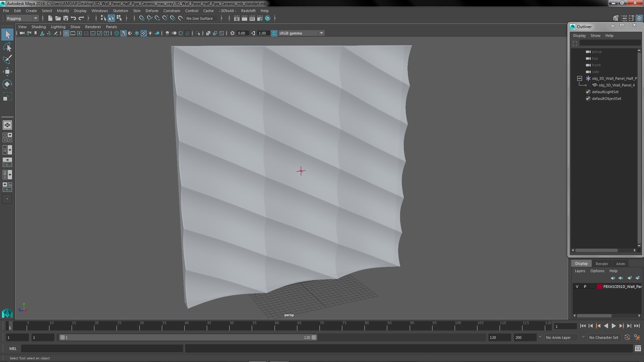
Task: Collapse the obj_3D_Wall_Panel_Half_P node
Action: tap(580, 78)
